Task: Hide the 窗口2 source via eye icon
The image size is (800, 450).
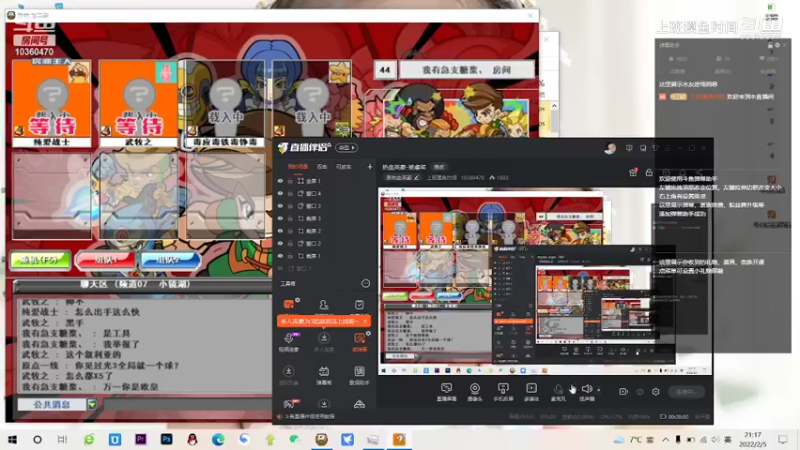Action: [280, 243]
